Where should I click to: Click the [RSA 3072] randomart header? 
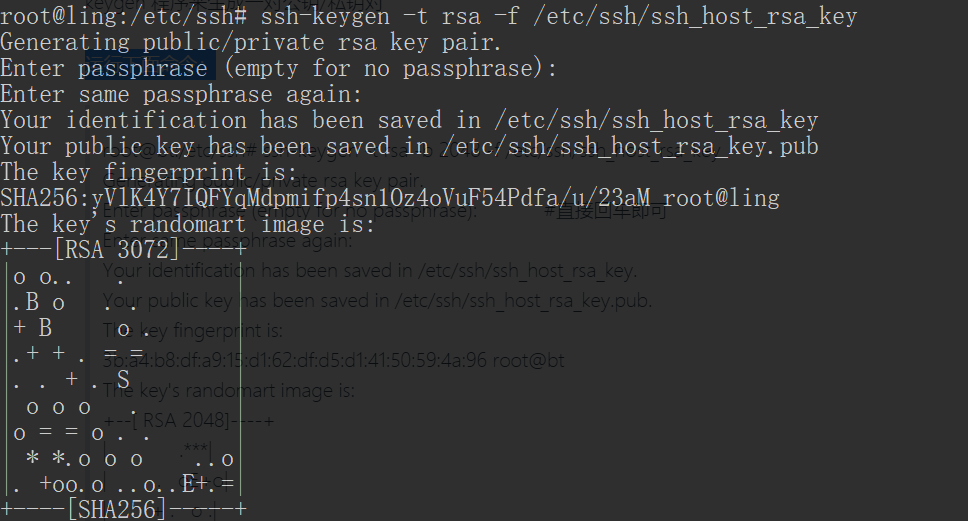tap(117, 249)
